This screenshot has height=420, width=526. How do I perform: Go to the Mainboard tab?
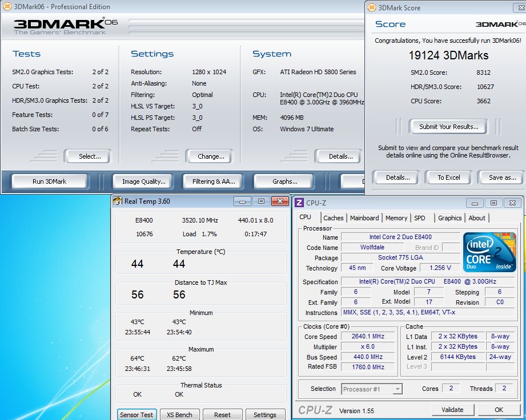[364, 218]
